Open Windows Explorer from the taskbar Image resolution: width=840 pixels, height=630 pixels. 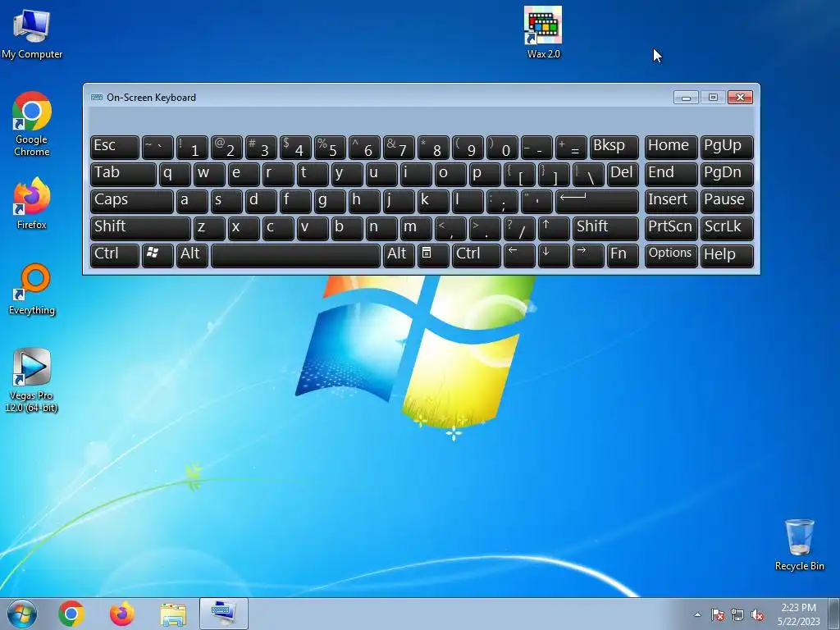point(173,614)
